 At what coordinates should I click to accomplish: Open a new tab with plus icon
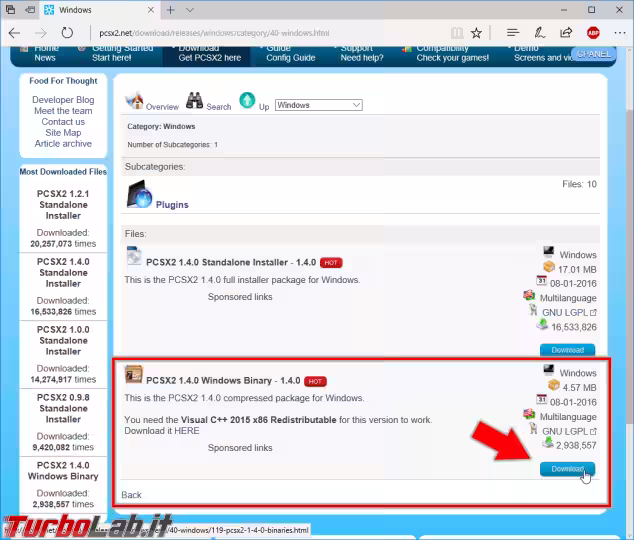coord(171,10)
